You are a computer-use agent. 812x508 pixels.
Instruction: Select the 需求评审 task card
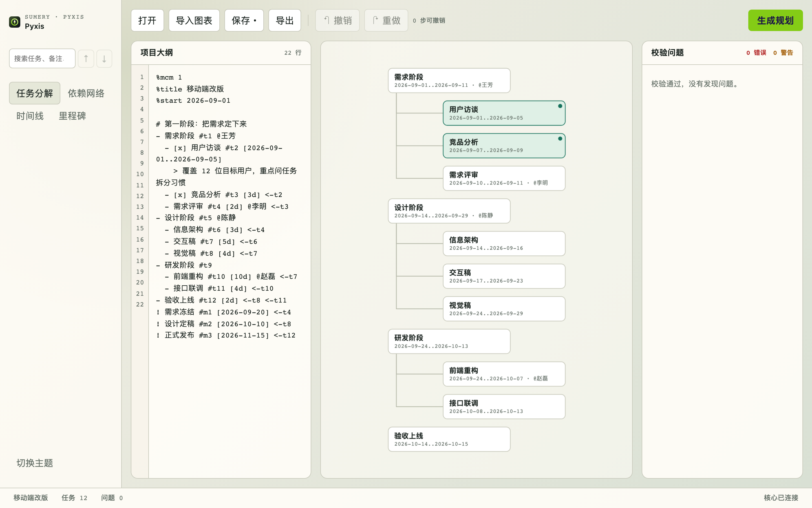coord(504,178)
